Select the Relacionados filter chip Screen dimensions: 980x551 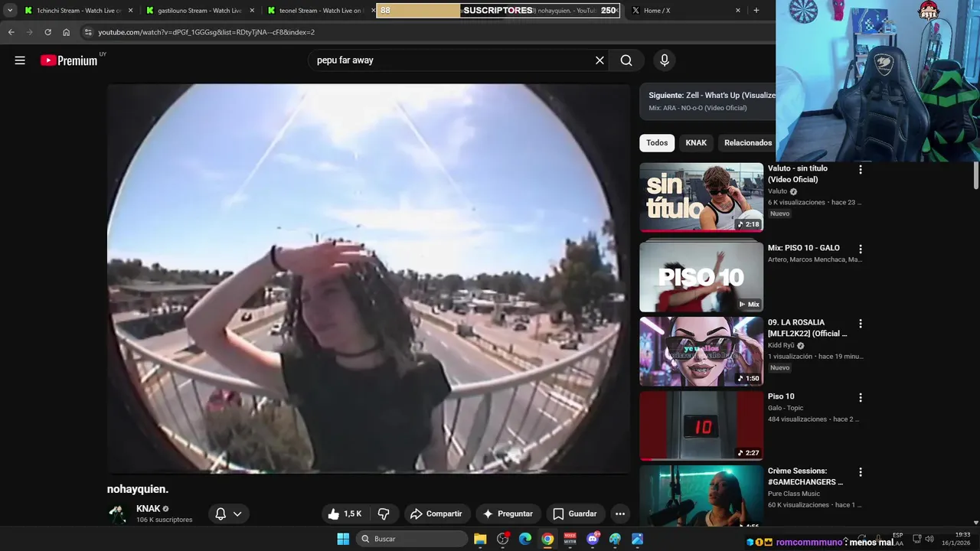[x=747, y=143]
